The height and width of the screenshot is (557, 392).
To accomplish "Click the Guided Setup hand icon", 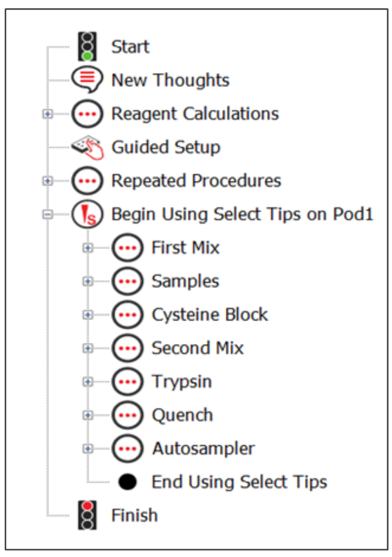I will pos(87,147).
